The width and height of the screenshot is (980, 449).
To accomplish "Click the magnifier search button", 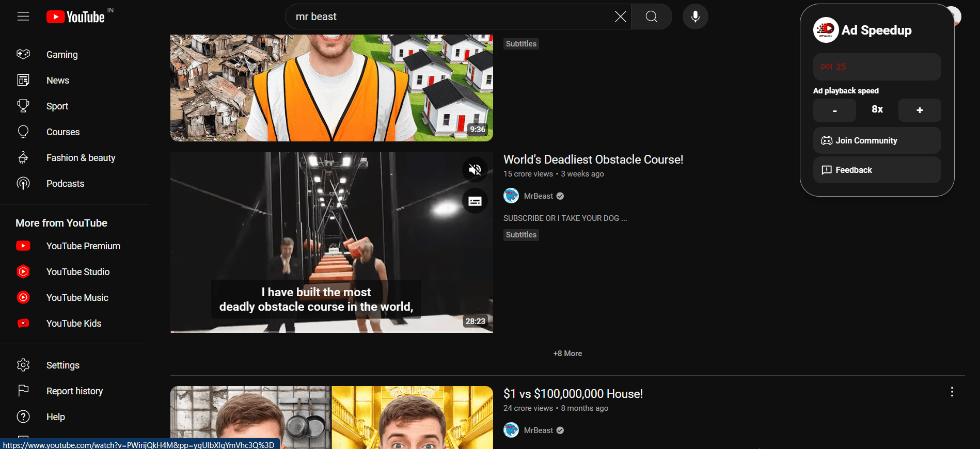I will pyautogui.click(x=652, y=17).
